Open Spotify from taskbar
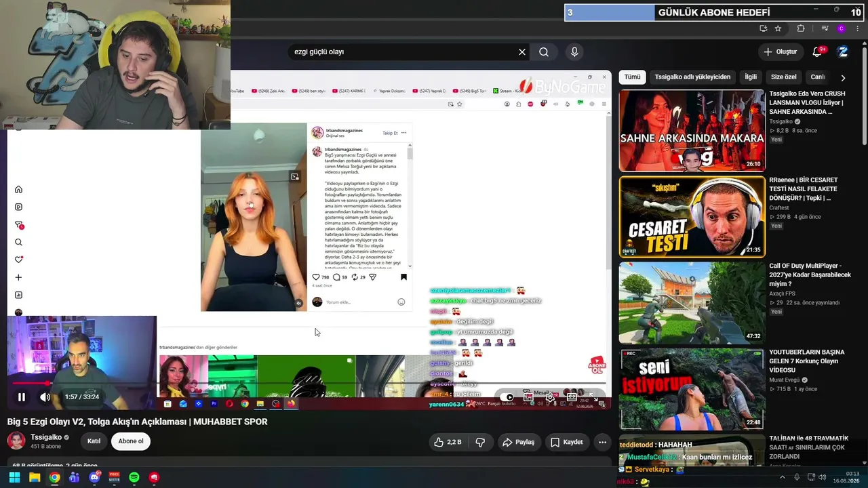Image resolution: width=868 pixels, height=488 pixels. coord(134,478)
